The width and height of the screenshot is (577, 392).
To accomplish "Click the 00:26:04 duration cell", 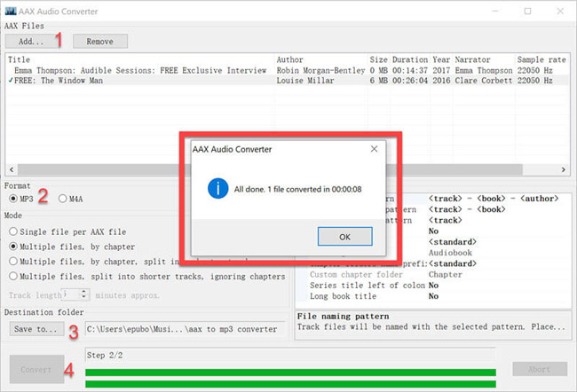I will tap(410, 81).
